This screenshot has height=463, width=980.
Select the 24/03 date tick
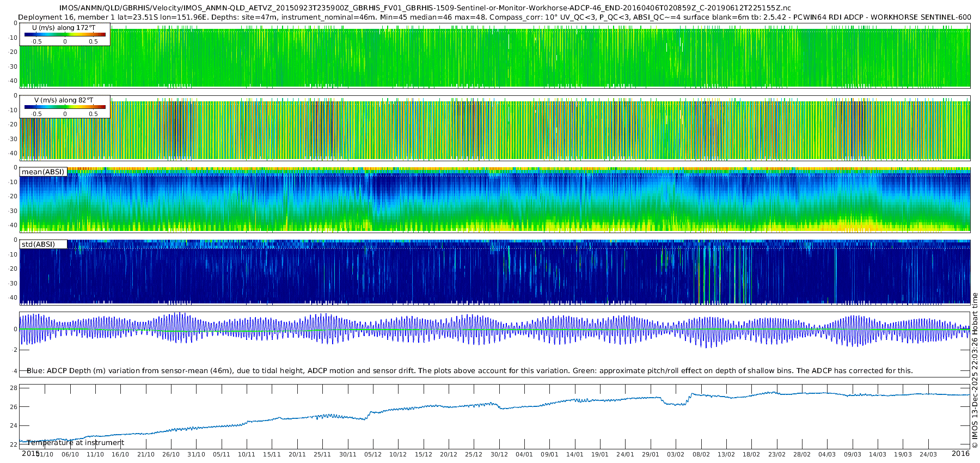928,454
